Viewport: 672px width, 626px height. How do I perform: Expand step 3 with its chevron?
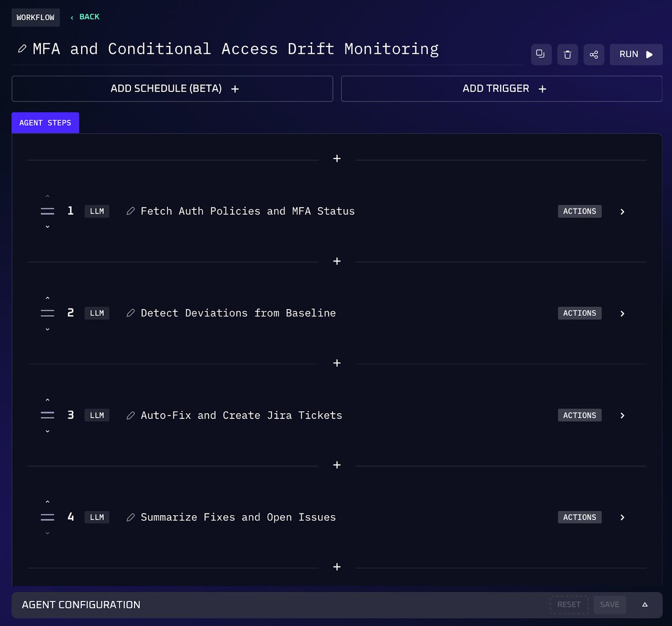point(622,415)
